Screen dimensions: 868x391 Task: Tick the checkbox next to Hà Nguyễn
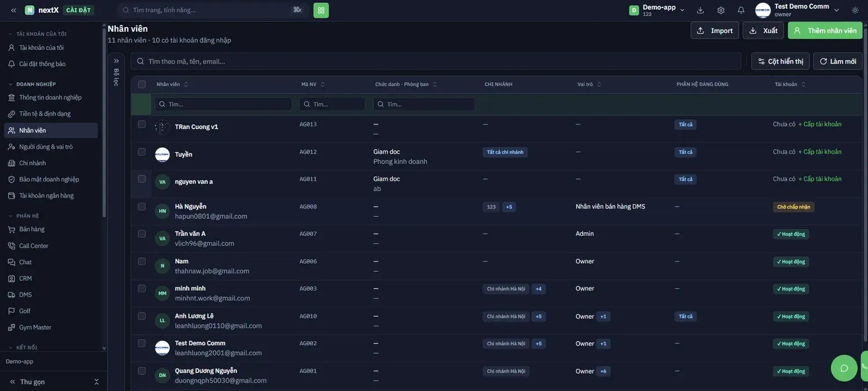(142, 206)
